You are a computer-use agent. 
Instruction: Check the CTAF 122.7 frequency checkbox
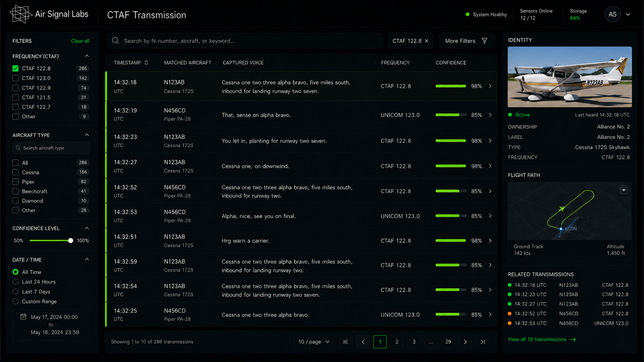(15, 107)
